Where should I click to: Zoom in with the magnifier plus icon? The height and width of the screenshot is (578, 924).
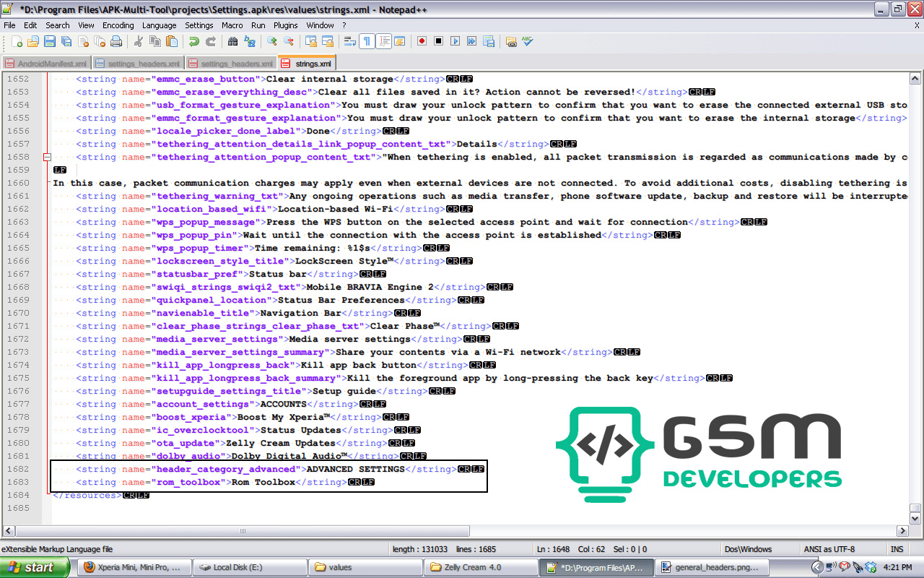(272, 41)
